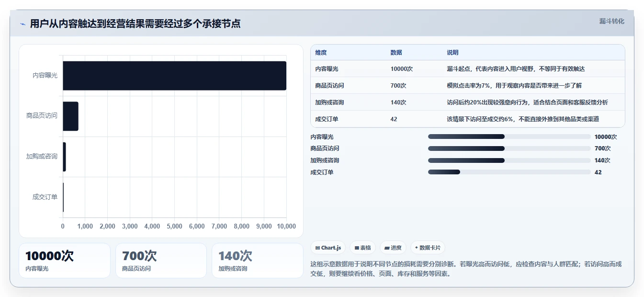Click the 内容曝光 bar in the chart
This screenshot has height=297, width=644.
coord(174,76)
